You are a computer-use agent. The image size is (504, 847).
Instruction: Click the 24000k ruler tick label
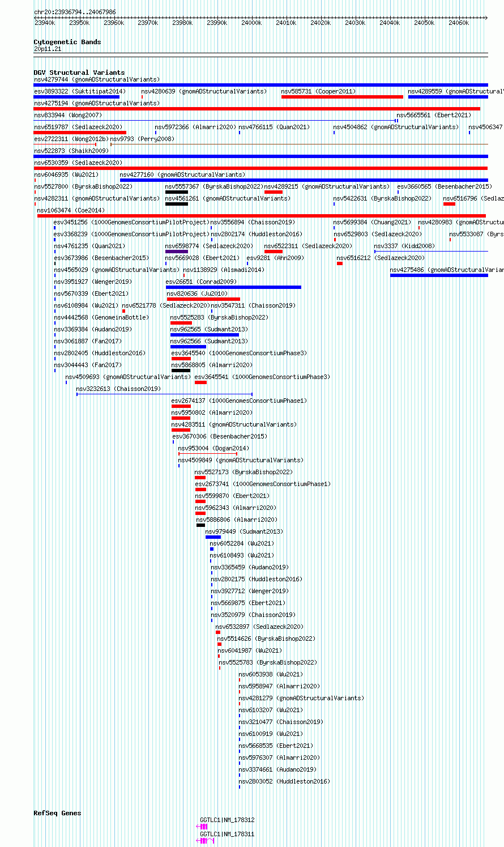(251, 23)
